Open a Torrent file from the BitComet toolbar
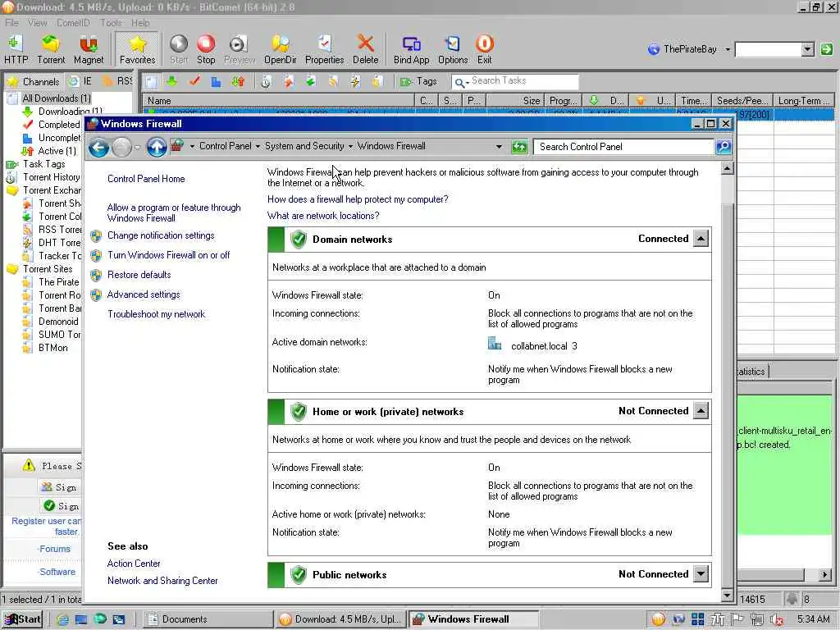The height and width of the screenshot is (630, 840). [x=51, y=49]
